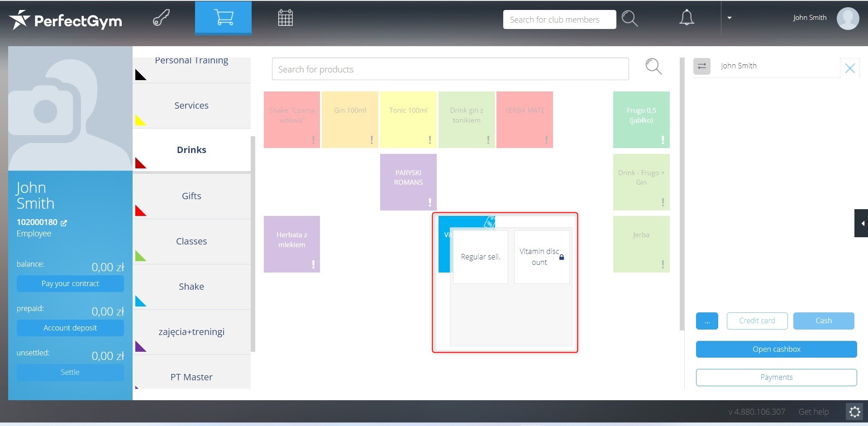
Task: Expand the top bar dropdown arrow
Action: [729, 18]
